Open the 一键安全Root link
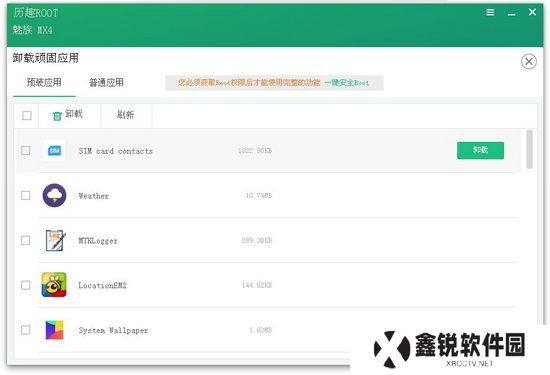Screen dimensions: 550x375 coord(347,83)
